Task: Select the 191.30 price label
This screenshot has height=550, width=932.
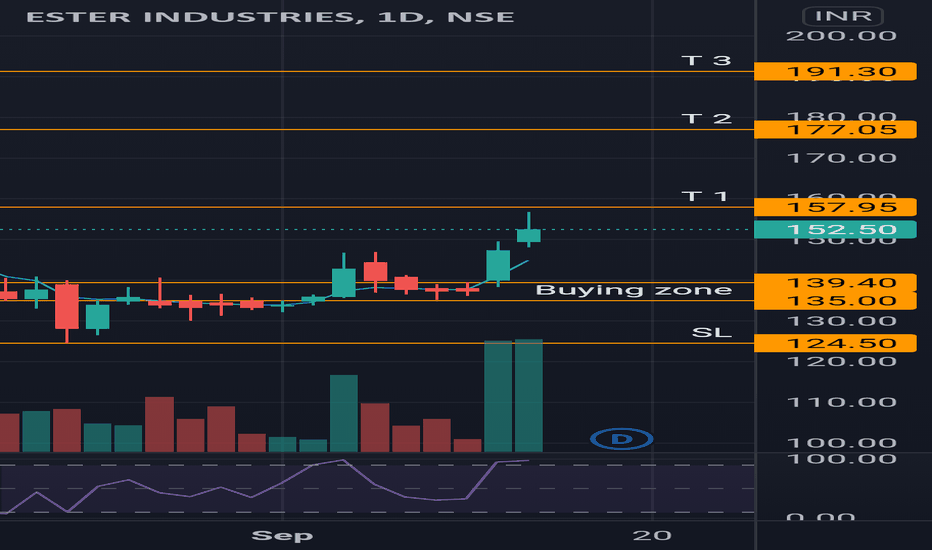Action: point(835,72)
